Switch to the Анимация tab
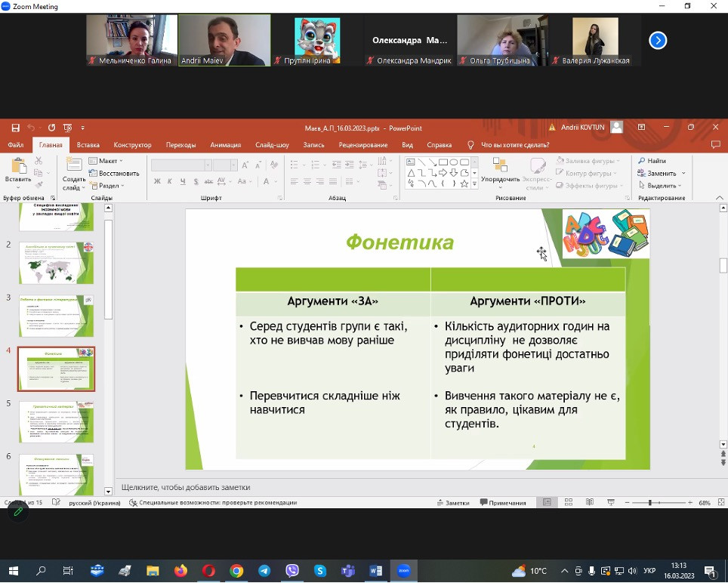Image resolution: width=728 pixels, height=583 pixels. click(x=225, y=145)
